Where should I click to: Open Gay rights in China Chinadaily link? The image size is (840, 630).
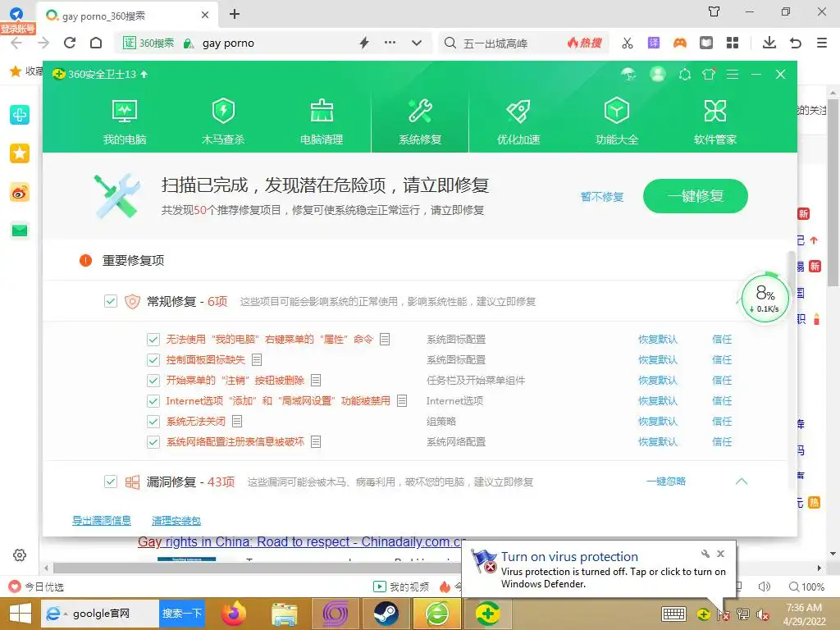point(302,541)
